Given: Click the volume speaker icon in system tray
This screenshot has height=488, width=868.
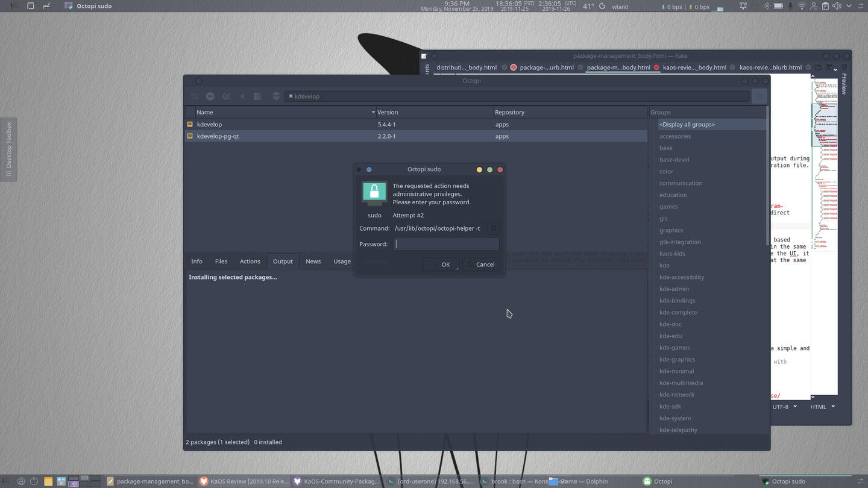Looking at the screenshot, I should (836, 6).
